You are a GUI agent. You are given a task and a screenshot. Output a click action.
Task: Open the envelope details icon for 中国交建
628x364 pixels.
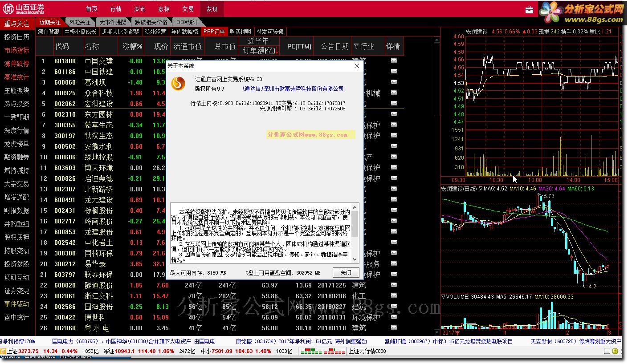tap(394, 61)
